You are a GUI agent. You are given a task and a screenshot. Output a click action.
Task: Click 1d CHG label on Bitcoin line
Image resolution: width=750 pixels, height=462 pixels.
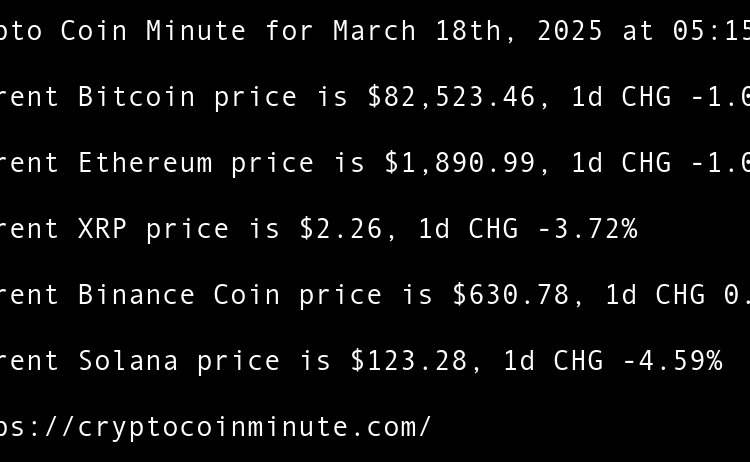tap(621, 97)
